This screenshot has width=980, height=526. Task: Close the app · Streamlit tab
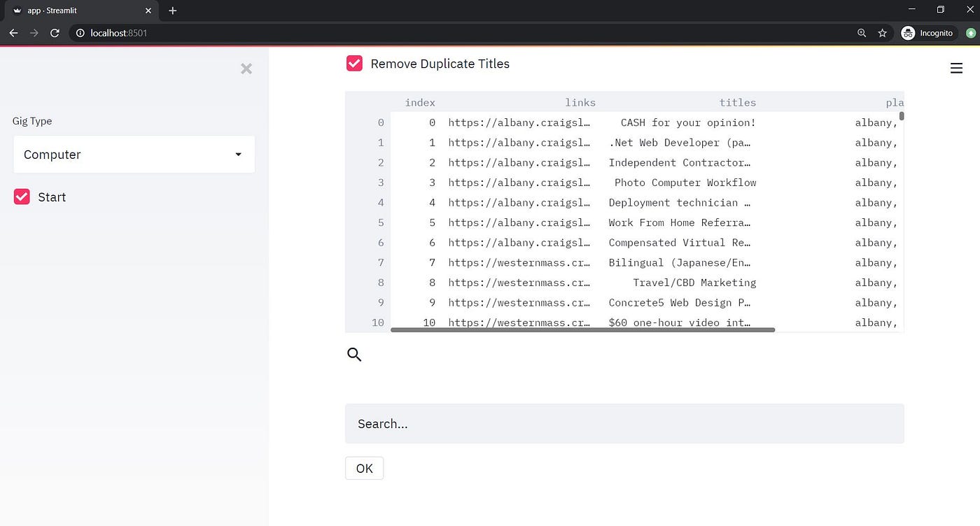(148, 10)
